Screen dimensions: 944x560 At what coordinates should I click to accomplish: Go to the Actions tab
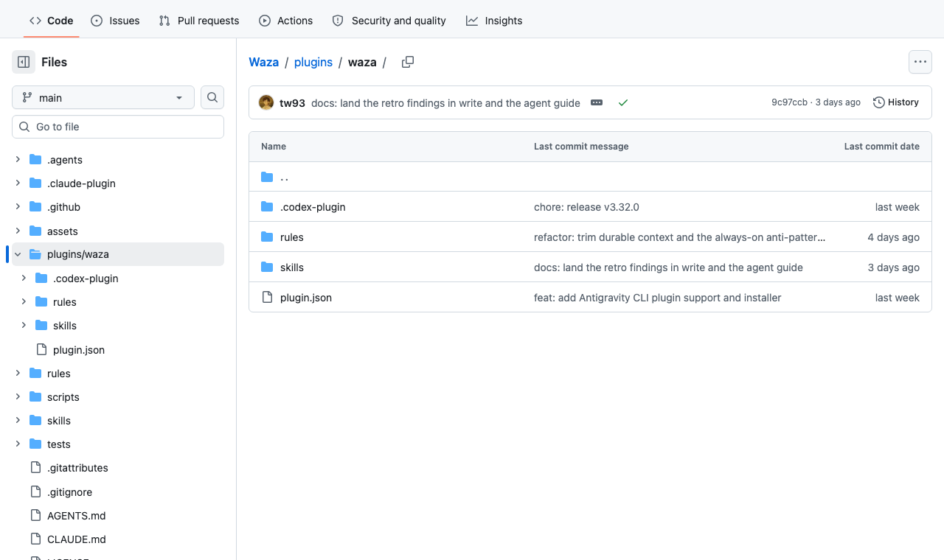[285, 21]
